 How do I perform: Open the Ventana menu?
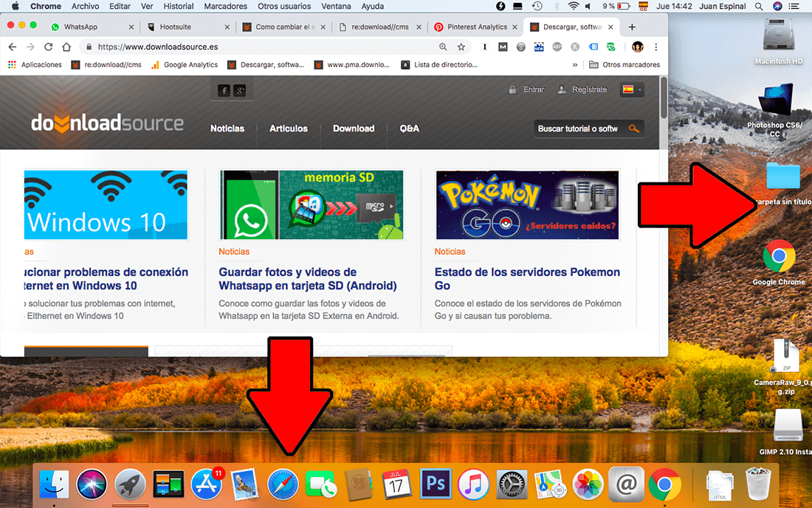pos(336,6)
